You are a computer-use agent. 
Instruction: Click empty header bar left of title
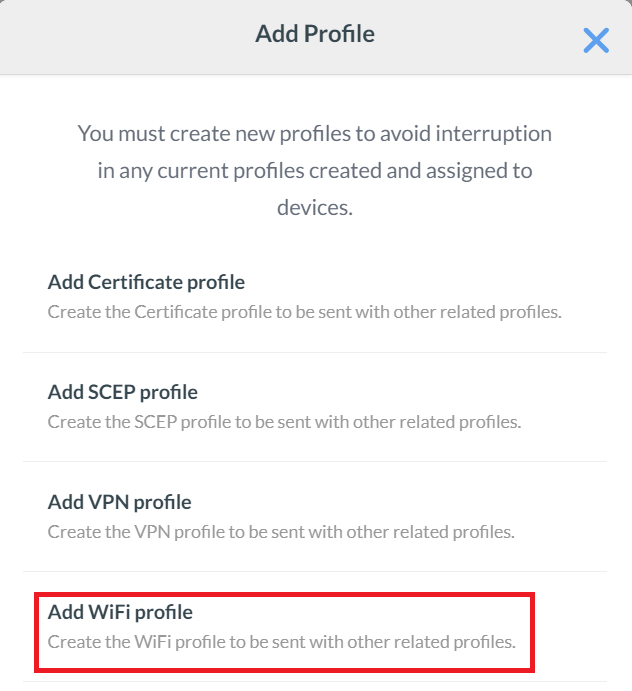tap(120, 36)
